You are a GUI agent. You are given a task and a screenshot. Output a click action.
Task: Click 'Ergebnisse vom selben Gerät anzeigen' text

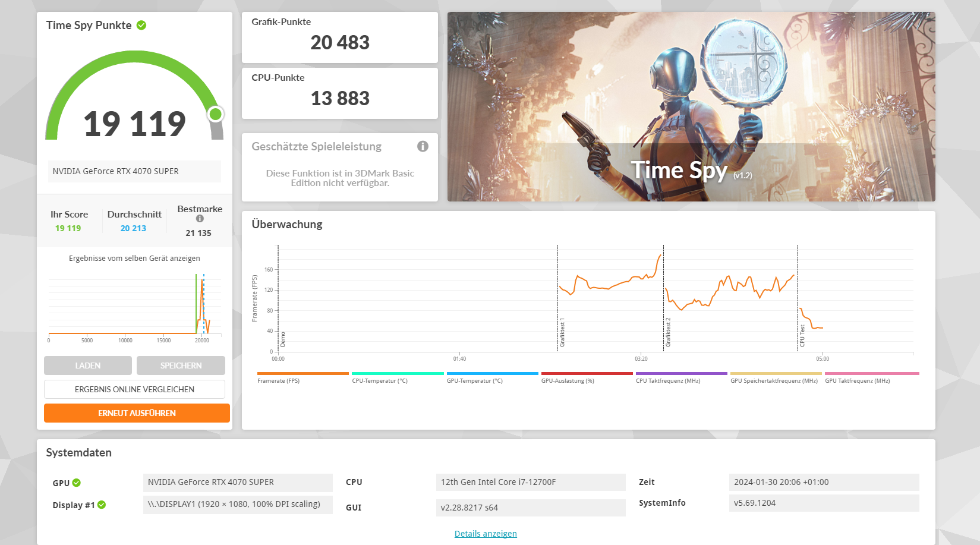pos(134,259)
